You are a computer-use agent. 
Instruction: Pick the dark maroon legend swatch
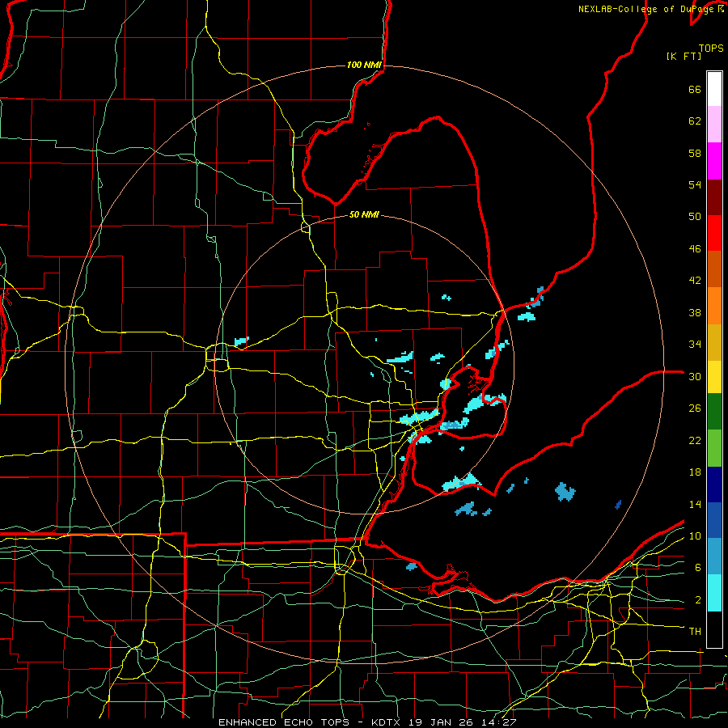point(714,198)
